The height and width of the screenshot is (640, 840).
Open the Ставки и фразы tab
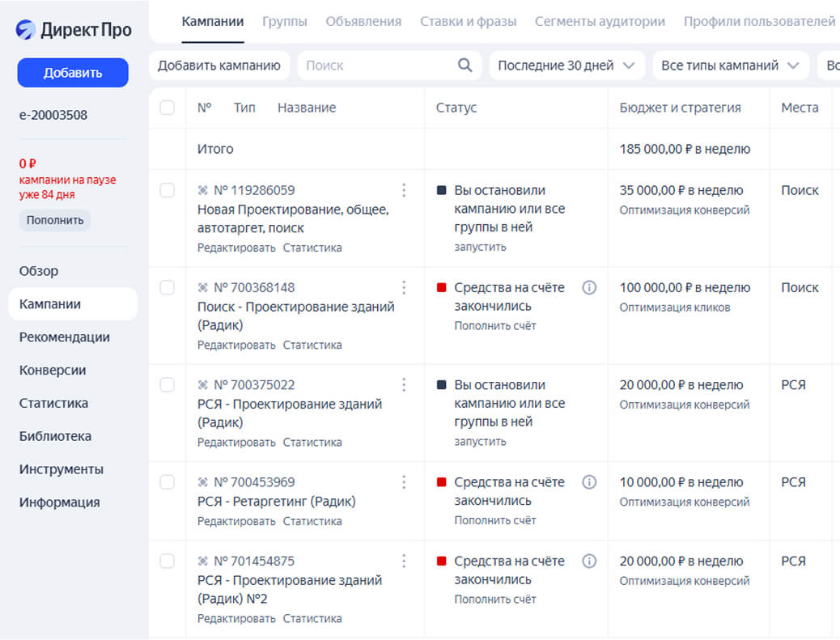coord(468,22)
